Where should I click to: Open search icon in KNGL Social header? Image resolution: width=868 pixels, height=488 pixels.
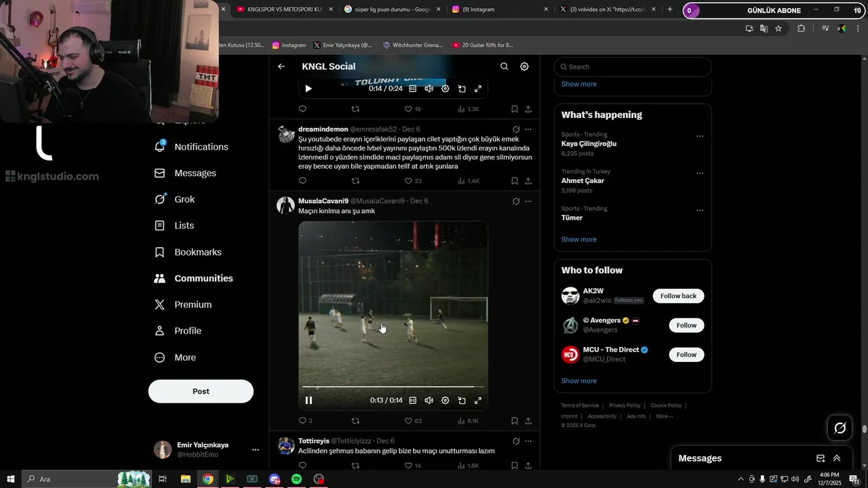pos(504,66)
